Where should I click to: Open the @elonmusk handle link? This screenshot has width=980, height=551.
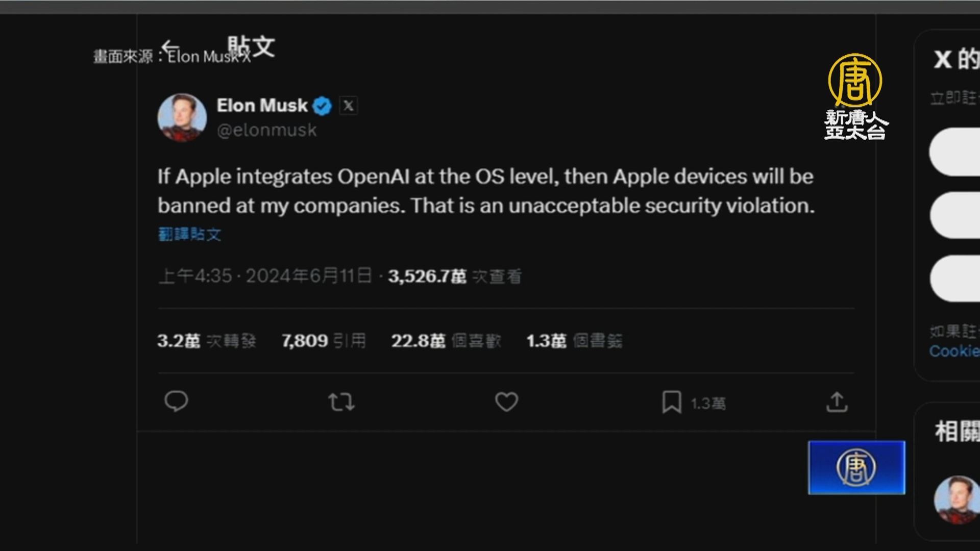[266, 131]
